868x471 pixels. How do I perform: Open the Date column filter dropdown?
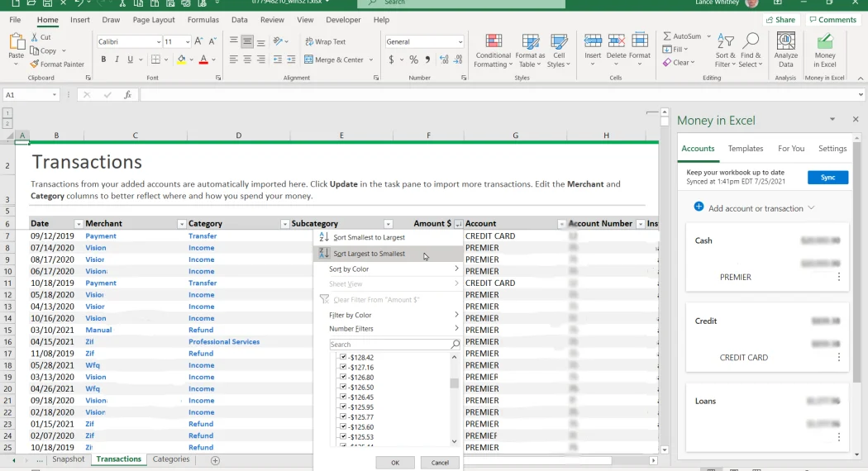pos(79,224)
